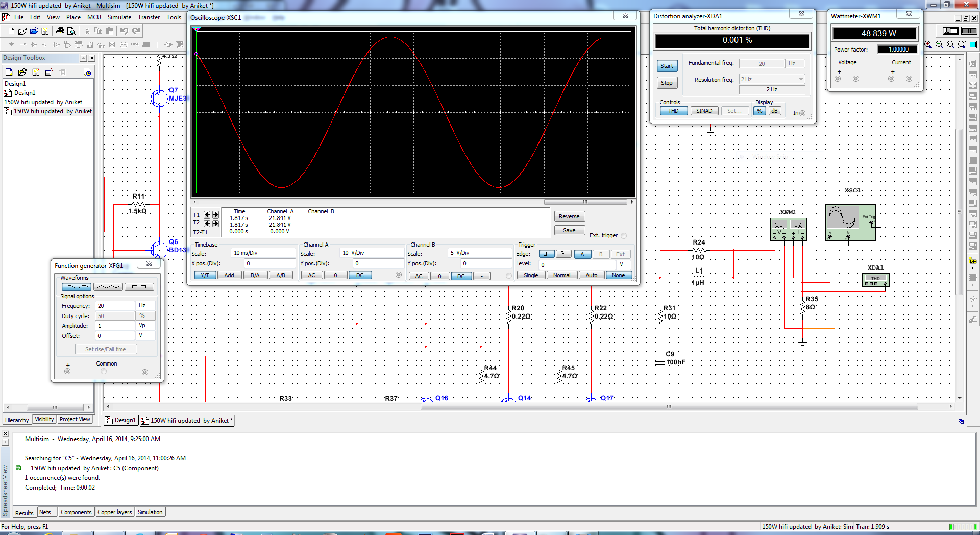This screenshot has width=980, height=535.
Task: Open the Simulate menu
Action: coord(119,17)
